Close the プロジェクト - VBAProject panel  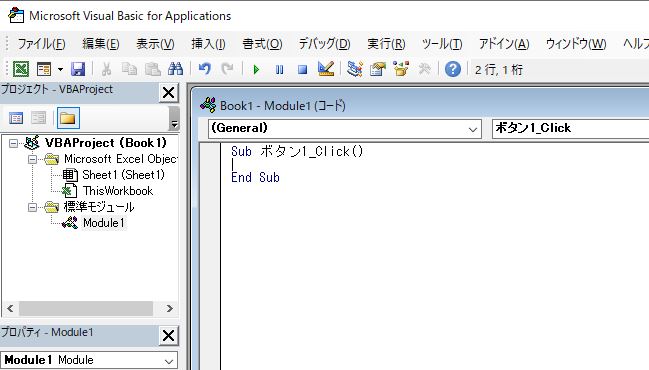point(168,93)
